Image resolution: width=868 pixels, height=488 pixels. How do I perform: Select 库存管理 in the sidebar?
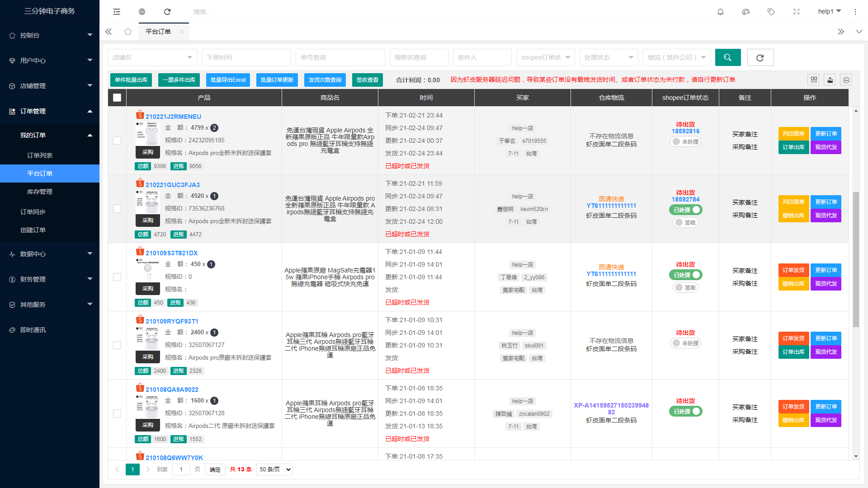click(40, 192)
